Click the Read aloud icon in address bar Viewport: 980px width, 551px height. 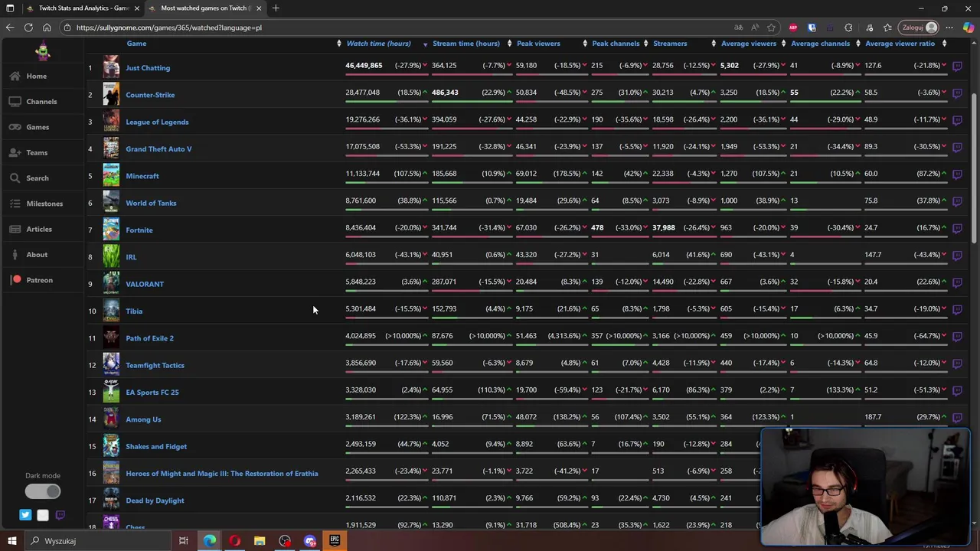click(755, 28)
